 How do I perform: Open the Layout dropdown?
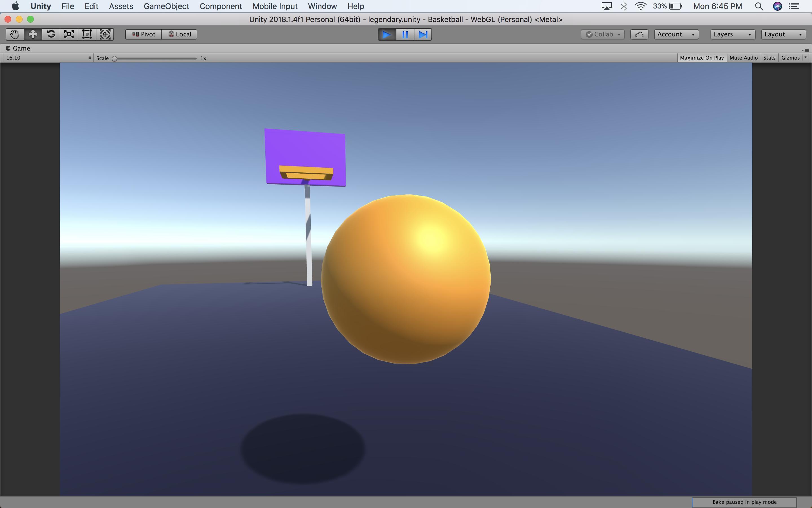[784, 34]
